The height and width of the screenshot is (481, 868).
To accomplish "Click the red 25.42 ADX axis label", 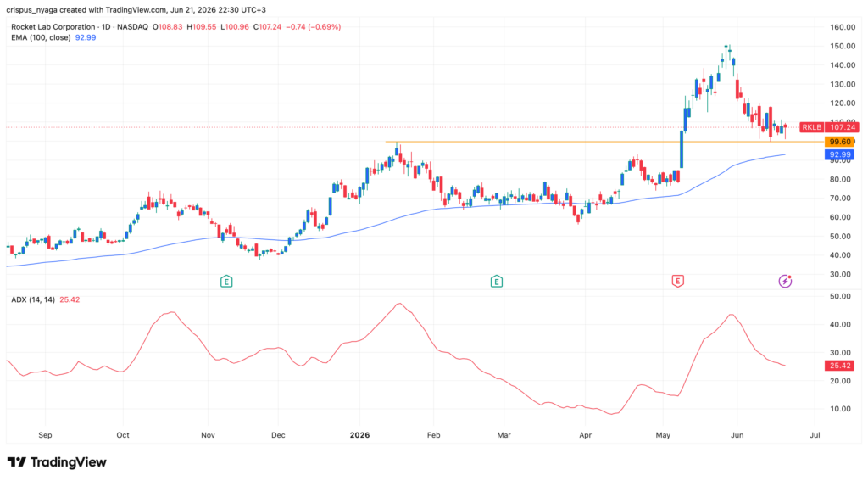I will pyautogui.click(x=840, y=366).
